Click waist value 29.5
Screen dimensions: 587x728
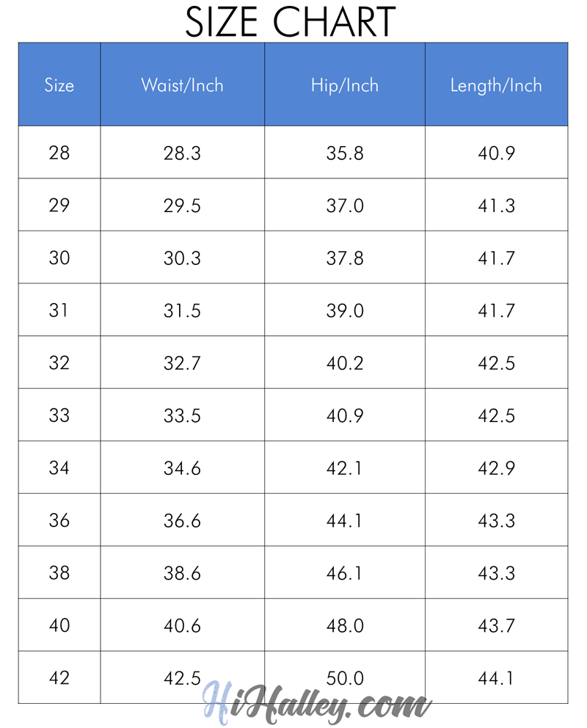tap(182, 206)
